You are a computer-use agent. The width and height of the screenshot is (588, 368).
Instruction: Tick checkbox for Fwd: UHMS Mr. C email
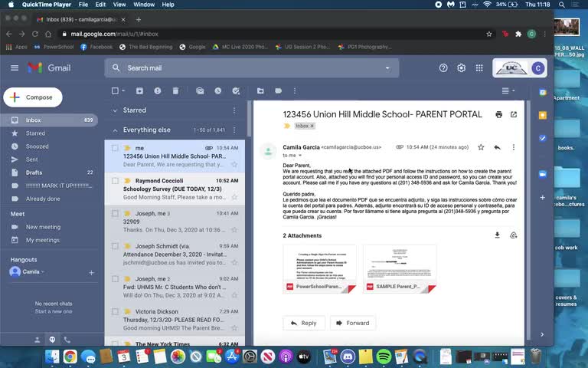pyautogui.click(x=115, y=278)
